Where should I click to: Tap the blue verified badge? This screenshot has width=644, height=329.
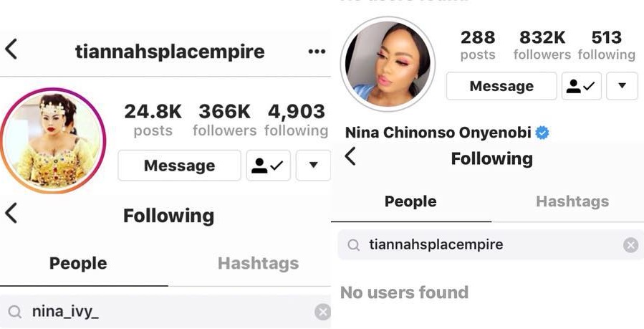click(x=542, y=133)
